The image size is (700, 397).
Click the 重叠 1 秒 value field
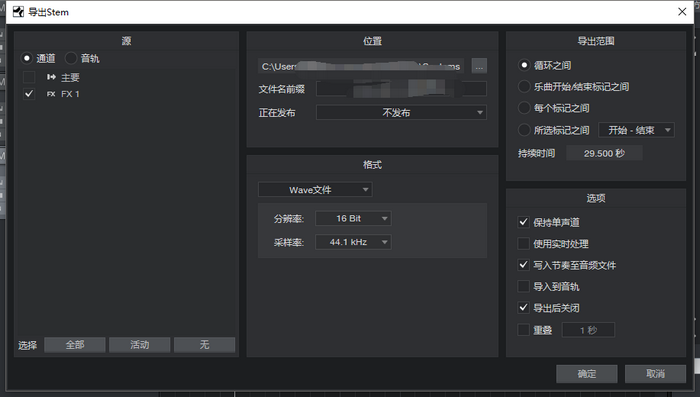(588, 330)
